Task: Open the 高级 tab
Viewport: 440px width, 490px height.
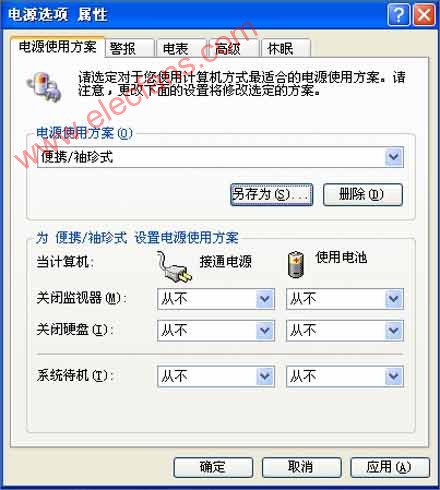Action: (234, 48)
